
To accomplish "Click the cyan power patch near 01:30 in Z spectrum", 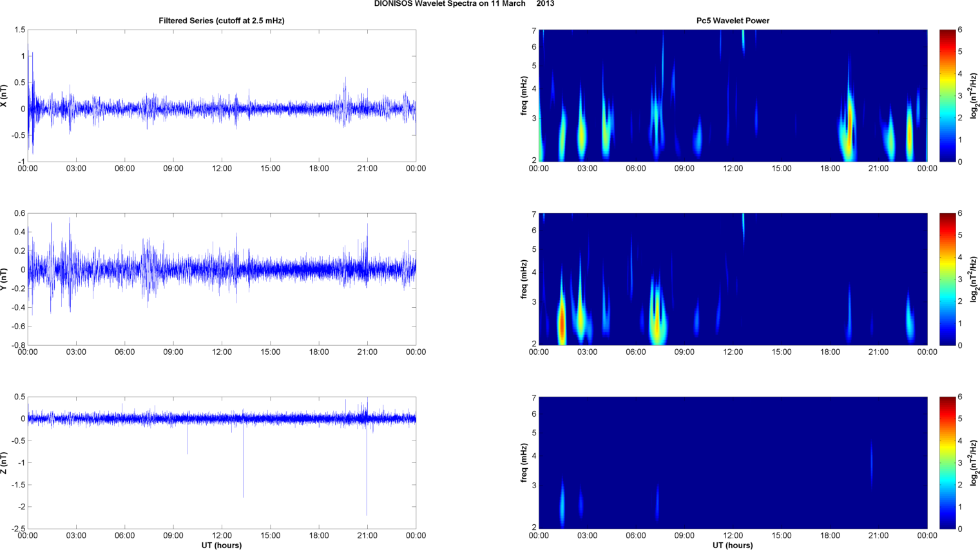I will pyautogui.click(x=562, y=506).
